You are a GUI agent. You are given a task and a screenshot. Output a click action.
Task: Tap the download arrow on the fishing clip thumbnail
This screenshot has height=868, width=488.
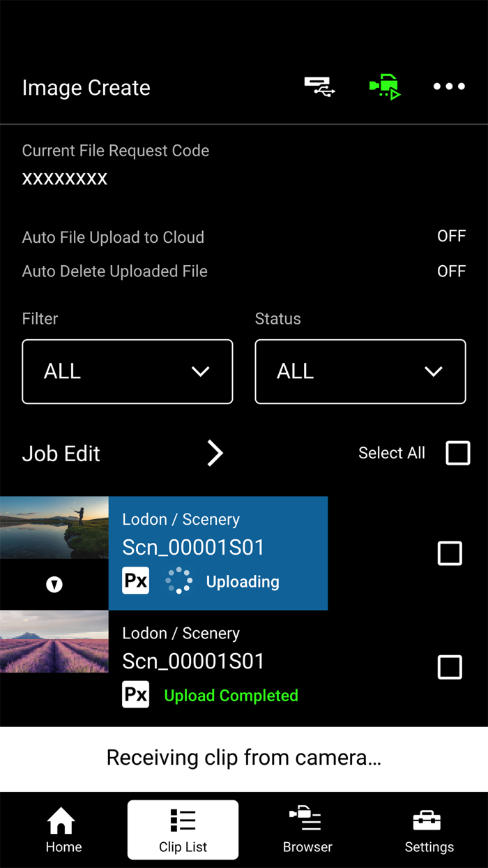(54, 584)
